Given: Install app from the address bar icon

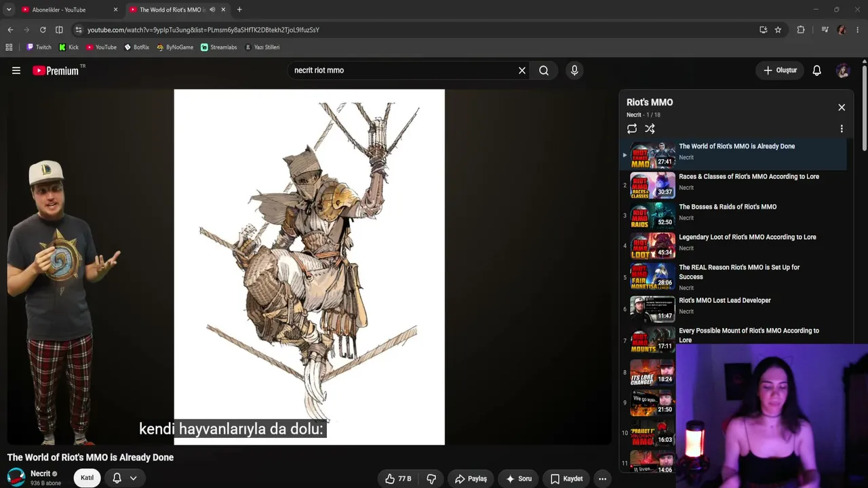Looking at the screenshot, I should [x=764, y=30].
